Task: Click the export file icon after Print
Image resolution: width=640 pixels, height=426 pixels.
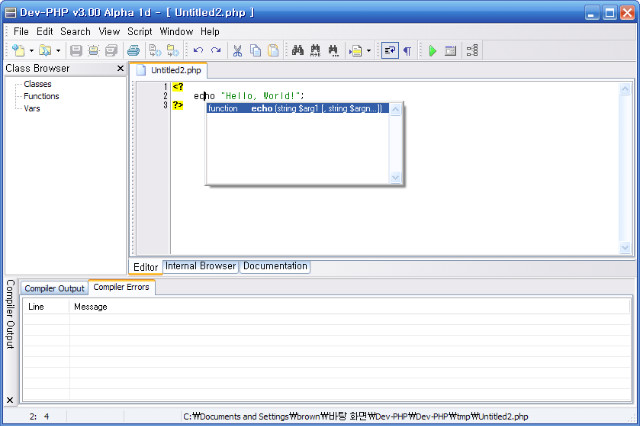Action: [155, 51]
